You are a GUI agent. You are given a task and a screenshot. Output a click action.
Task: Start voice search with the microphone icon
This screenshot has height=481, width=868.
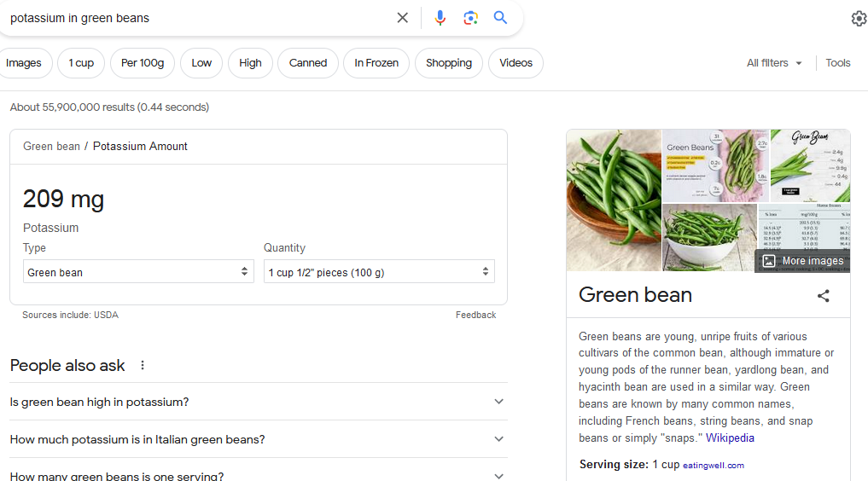click(x=440, y=18)
